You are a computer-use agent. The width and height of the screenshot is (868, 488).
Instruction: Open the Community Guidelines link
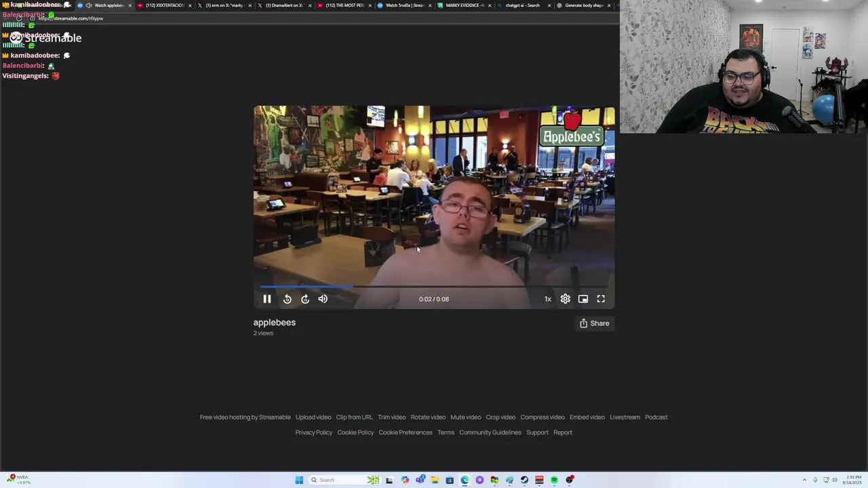(490, 432)
